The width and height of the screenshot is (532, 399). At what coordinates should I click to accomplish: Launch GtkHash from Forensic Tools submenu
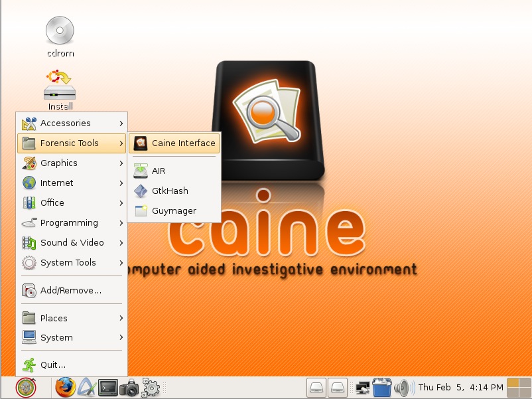coord(174,191)
